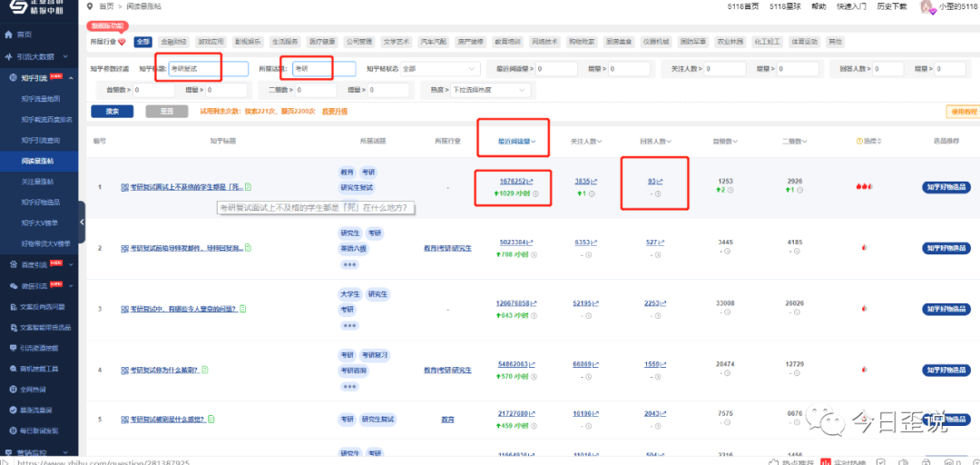Viewport: 980px width, 465px height.
Task: Click green document icon in row 1 title
Action: pos(248,186)
